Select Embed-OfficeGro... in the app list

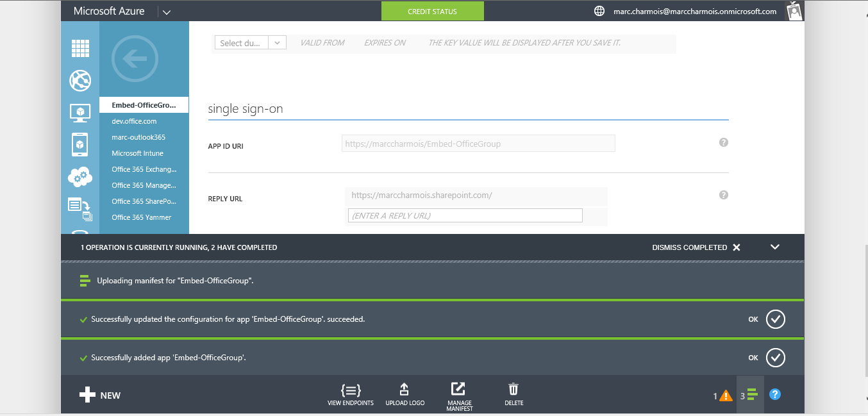pyautogui.click(x=144, y=105)
